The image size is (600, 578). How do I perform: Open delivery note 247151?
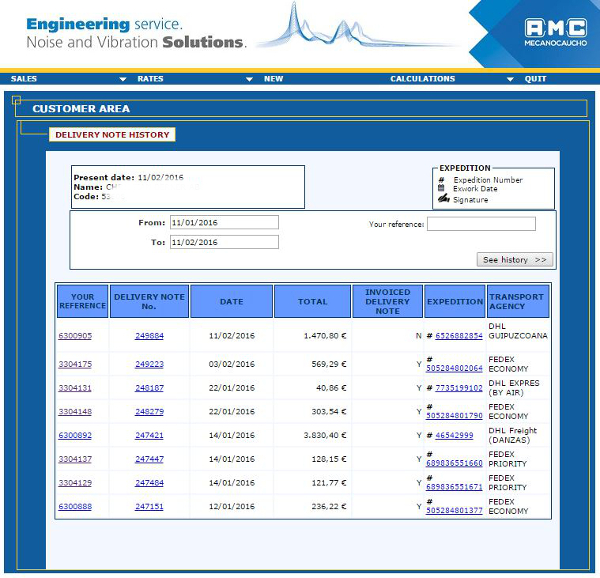pyautogui.click(x=149, y=506)
